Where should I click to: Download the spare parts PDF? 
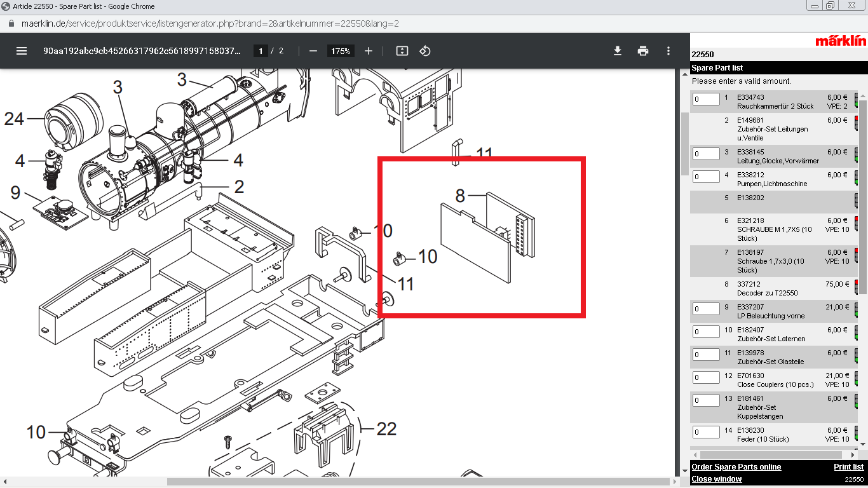(x=617, y=51)
